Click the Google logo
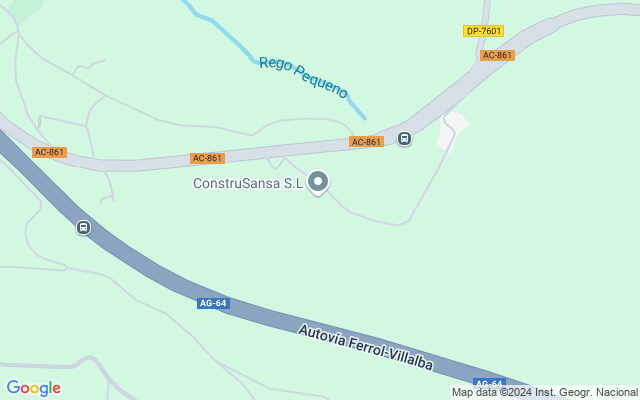 pyautogui.click(x=34, y=388)
